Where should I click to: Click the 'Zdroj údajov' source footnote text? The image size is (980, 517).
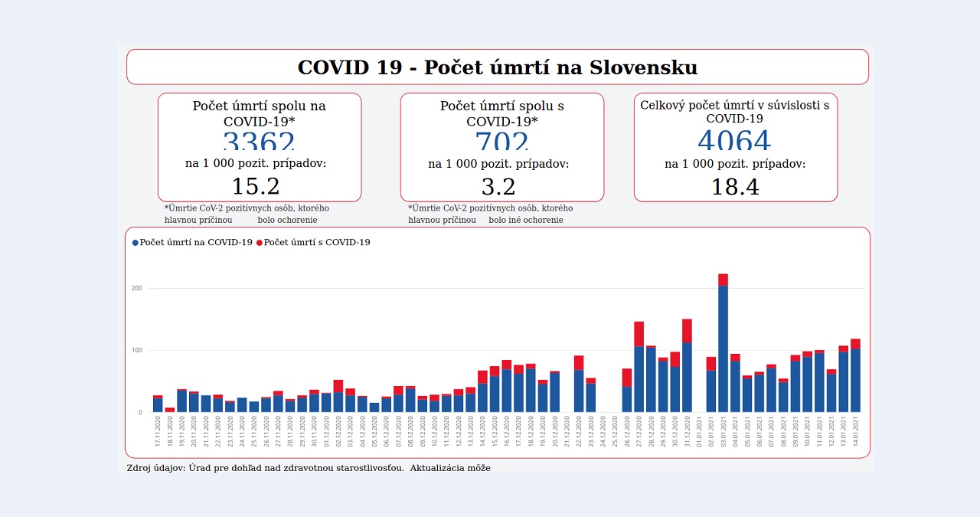(309, 467)
